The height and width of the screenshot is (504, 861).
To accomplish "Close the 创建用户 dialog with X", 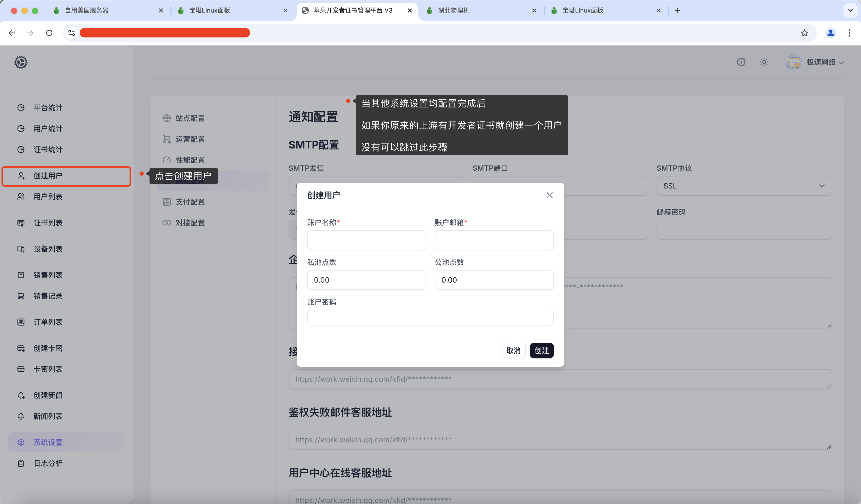I will 549,195.
